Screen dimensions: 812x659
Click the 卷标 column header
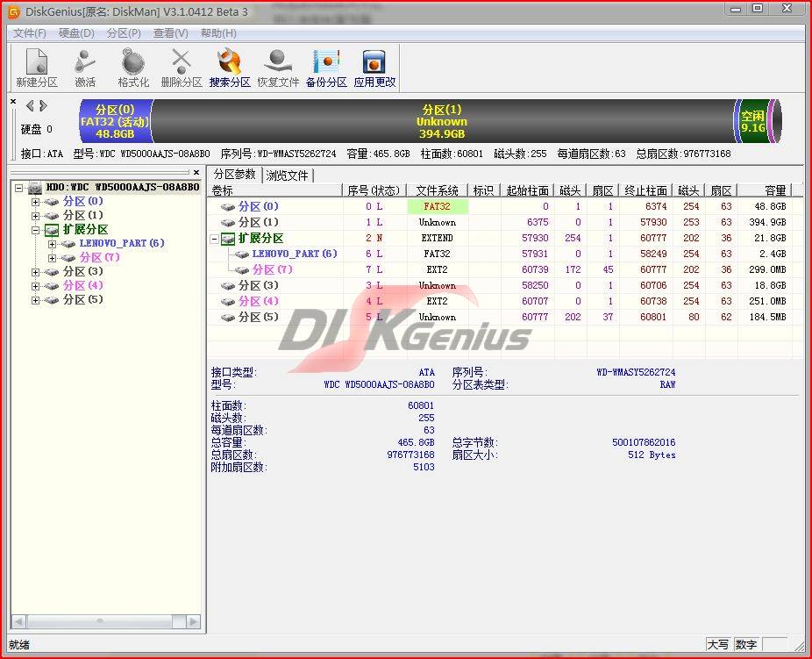coord(275,190)
